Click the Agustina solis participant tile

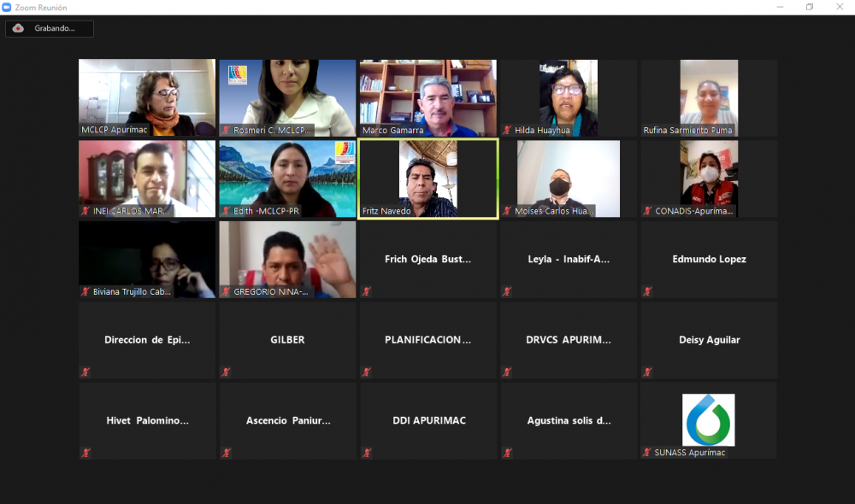click(x=568, y=420)
